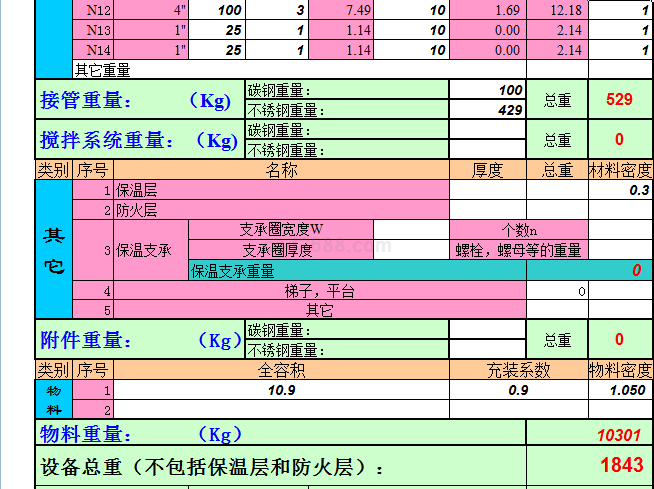This screenshot has height=489, width=654.
Task: Click the cyan 保温支承重量 cell
Action: click(356, 270)
